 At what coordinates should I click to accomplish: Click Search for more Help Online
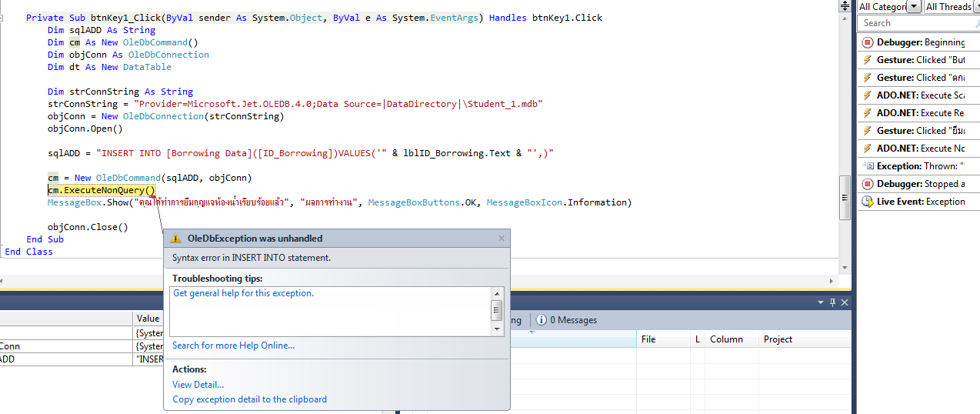click(x=233, y=346)
